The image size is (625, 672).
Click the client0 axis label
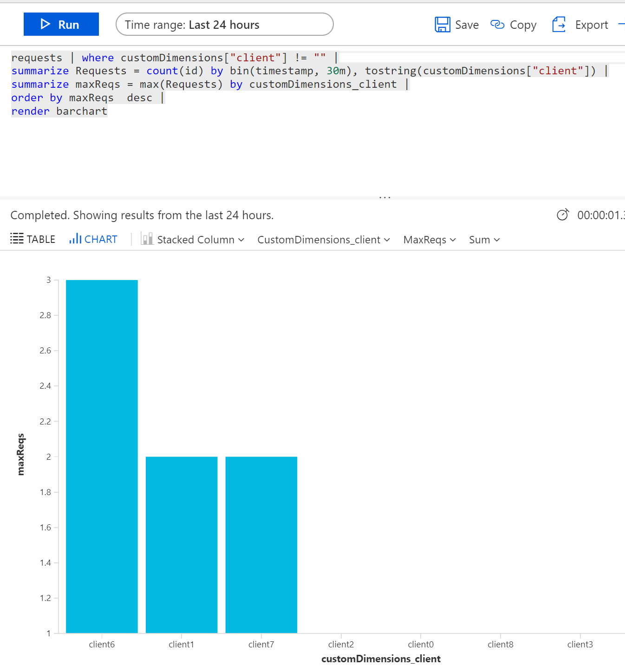coord(421,644)
